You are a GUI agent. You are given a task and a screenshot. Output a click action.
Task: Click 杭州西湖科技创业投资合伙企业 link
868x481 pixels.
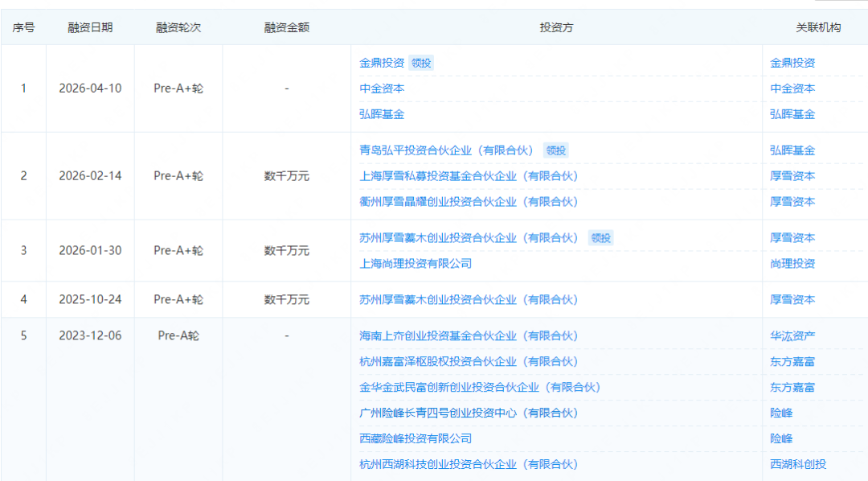(x=469, y=465)
